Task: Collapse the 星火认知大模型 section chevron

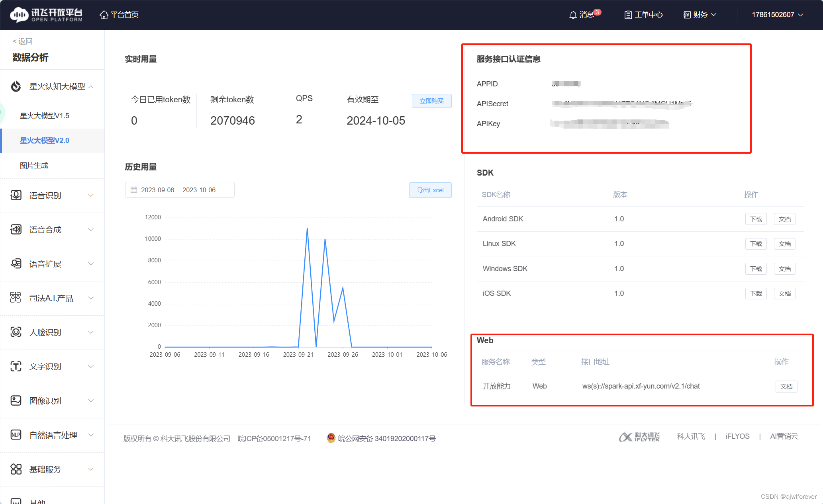Action: click(x=91, y=87)
